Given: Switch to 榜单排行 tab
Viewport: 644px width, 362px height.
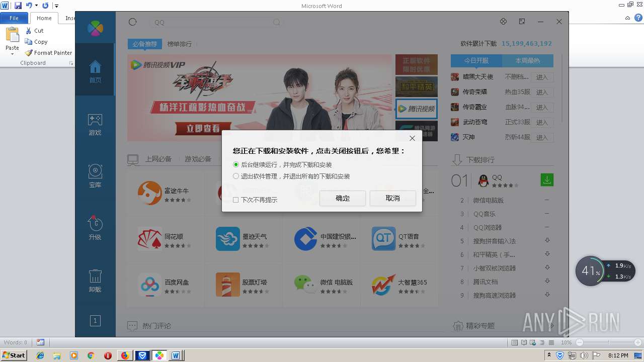Looking at the screenshot, I should pyautogui.click(x=180, y=44).
